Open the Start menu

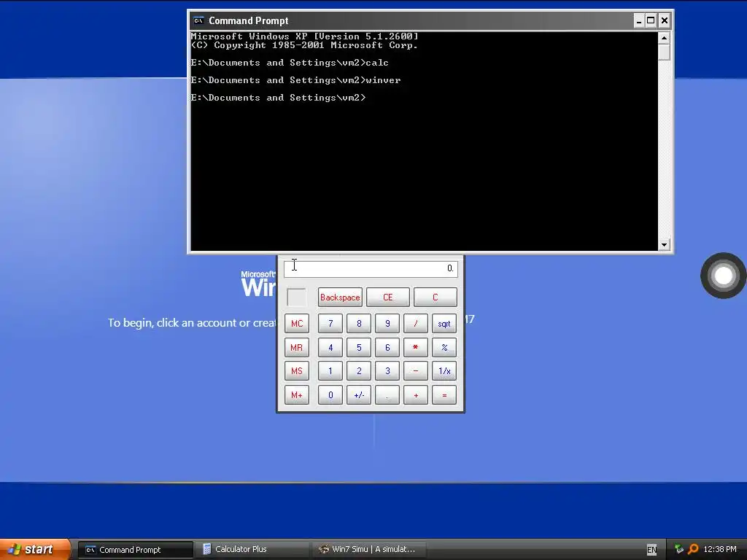pyautogui.click(x=35, y=549)
